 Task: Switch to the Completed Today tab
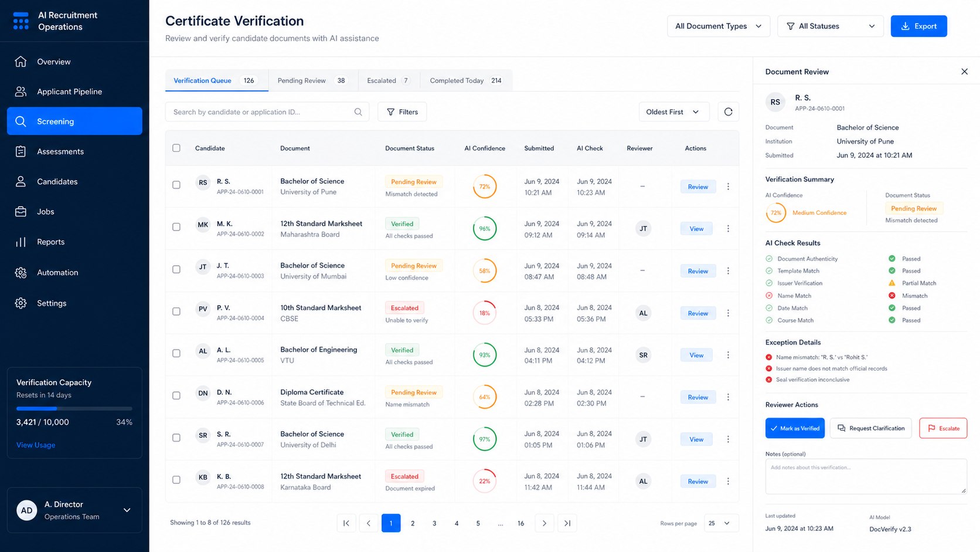click(467, 80)
